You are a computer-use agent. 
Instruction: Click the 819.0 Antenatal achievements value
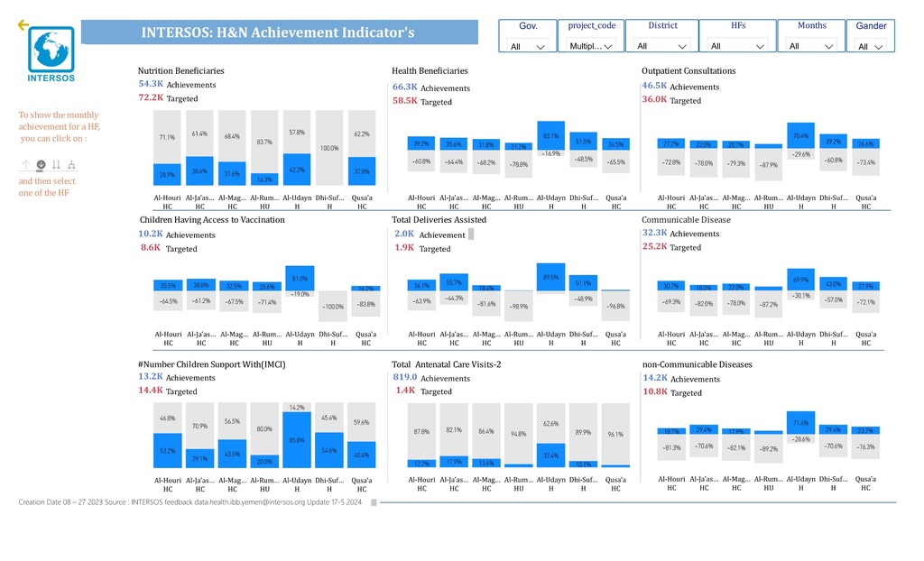click(405, 377)
